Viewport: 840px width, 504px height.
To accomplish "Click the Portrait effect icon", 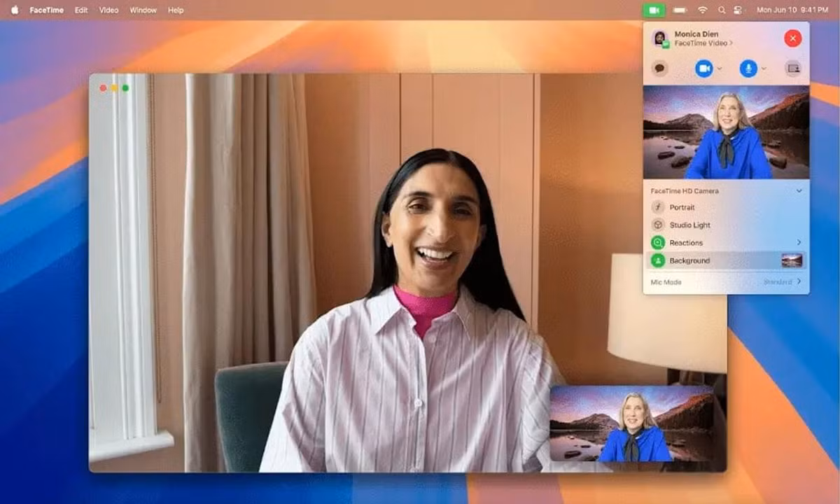I will (657, 207).
